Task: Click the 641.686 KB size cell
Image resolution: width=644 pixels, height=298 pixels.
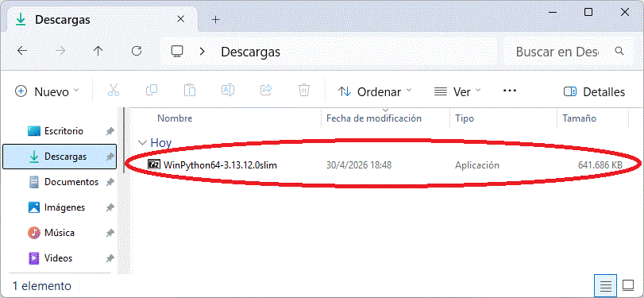Action: click(600, 165)
